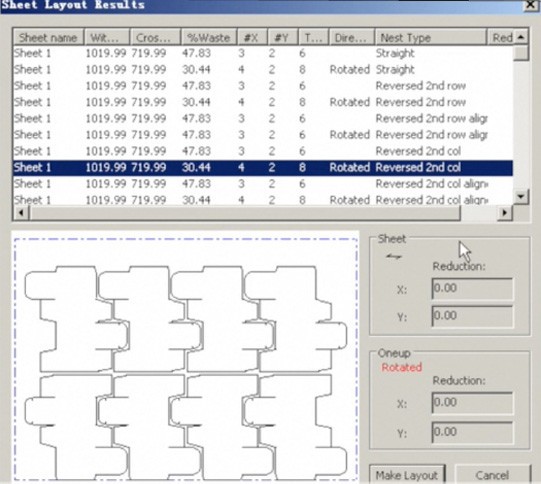Click the sheet direction arrow icon

click(394, 256)
